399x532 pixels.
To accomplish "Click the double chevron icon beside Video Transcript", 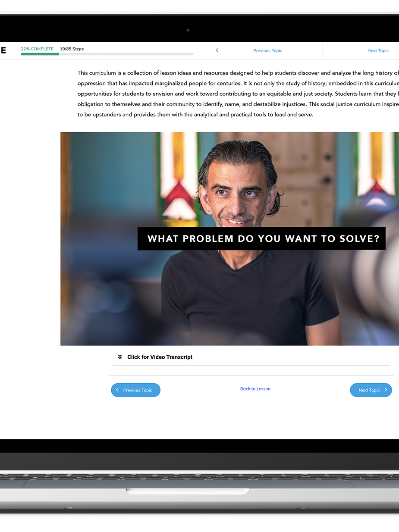I will 120,357.
